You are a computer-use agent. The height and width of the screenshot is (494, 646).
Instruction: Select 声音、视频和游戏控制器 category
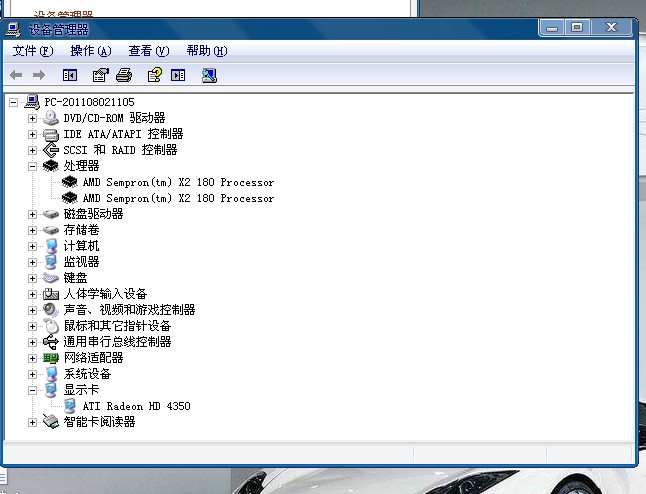(129, 310)
